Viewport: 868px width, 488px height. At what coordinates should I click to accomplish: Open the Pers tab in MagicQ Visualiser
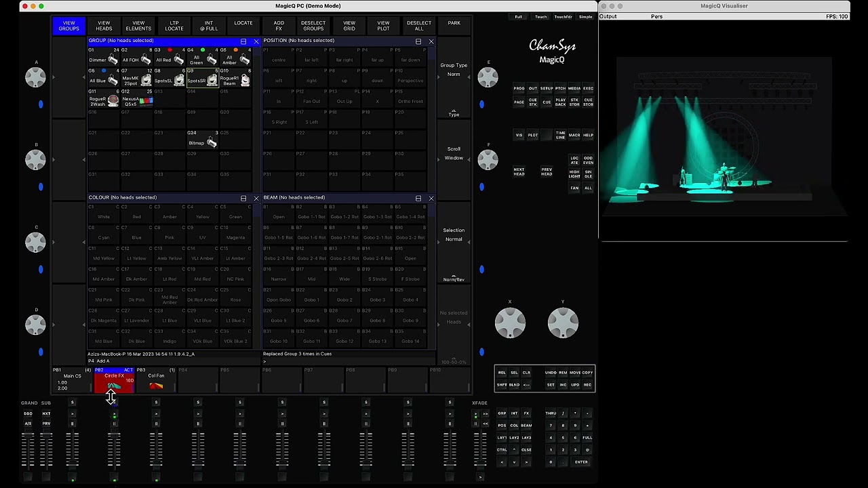[x=656, y=16]
